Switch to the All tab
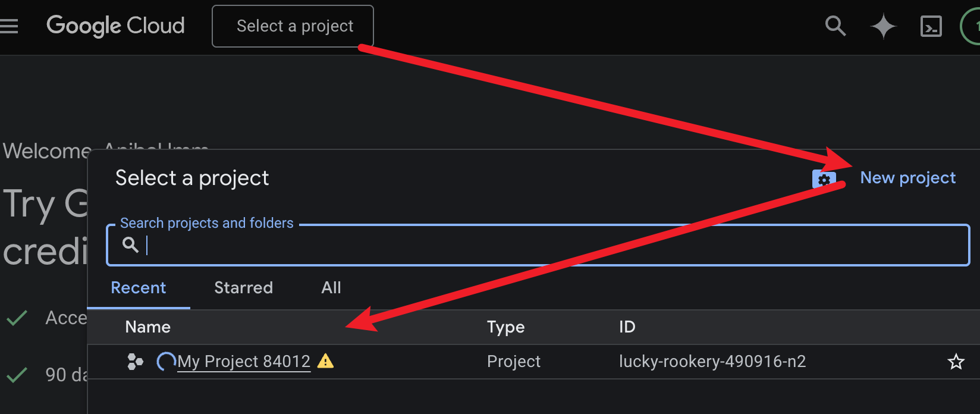Image resolution: width=980 pixels, height=414 pixels. coord(331,288)
